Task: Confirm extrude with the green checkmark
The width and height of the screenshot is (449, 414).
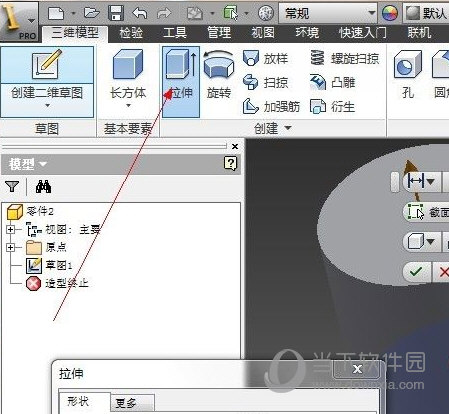Action: (417, 272)
